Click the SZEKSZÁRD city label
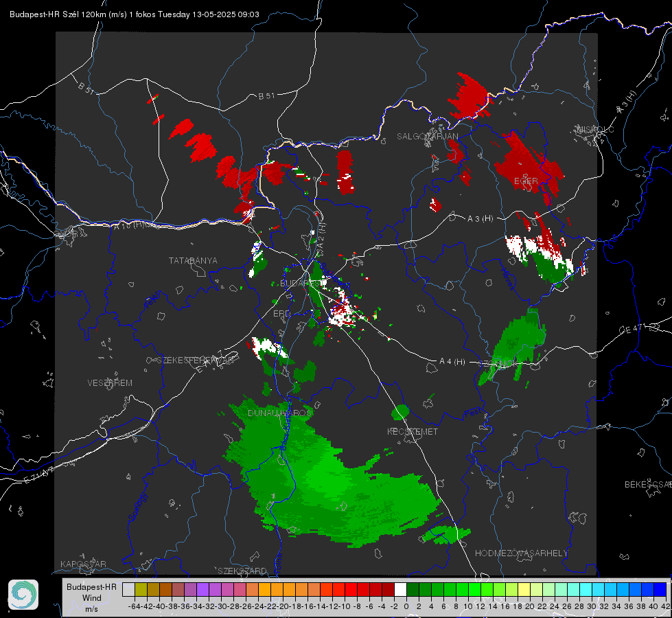 coord(242,571)
